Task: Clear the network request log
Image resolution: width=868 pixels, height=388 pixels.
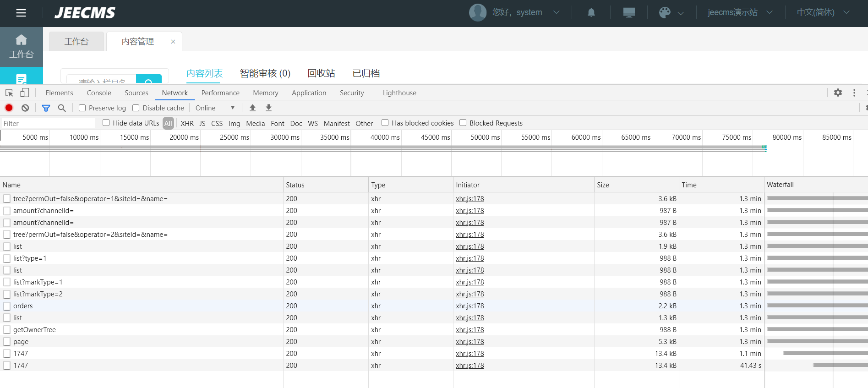Action: 25,108
